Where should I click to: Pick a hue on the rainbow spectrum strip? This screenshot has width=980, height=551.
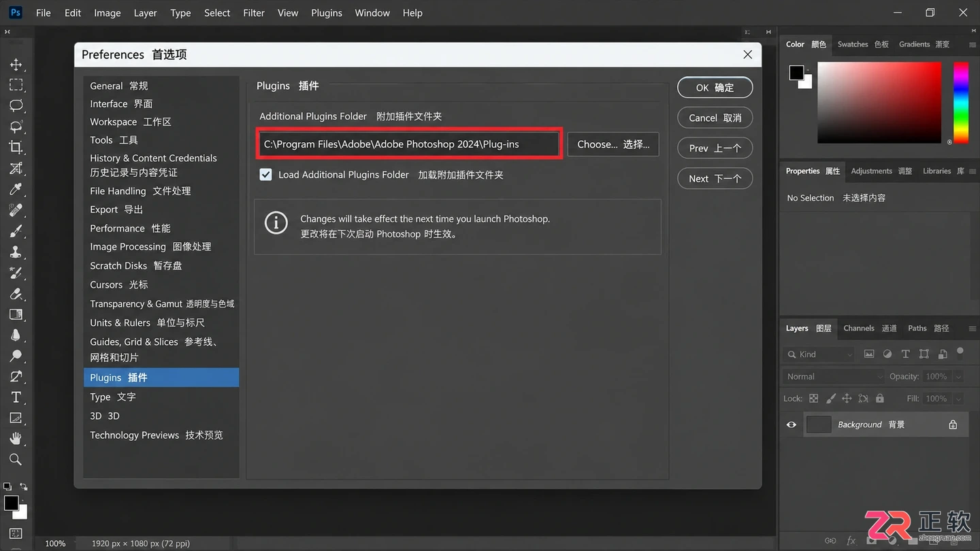[x=960, y=103]
